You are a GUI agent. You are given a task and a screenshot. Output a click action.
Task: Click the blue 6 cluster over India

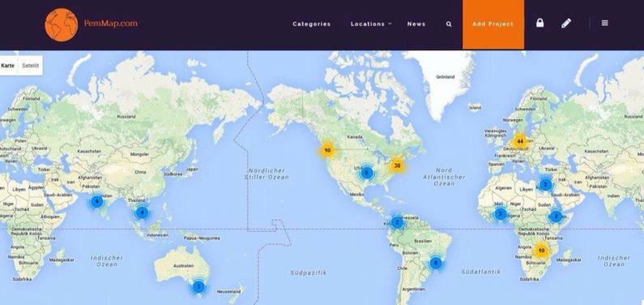click(x=97, y=201)
